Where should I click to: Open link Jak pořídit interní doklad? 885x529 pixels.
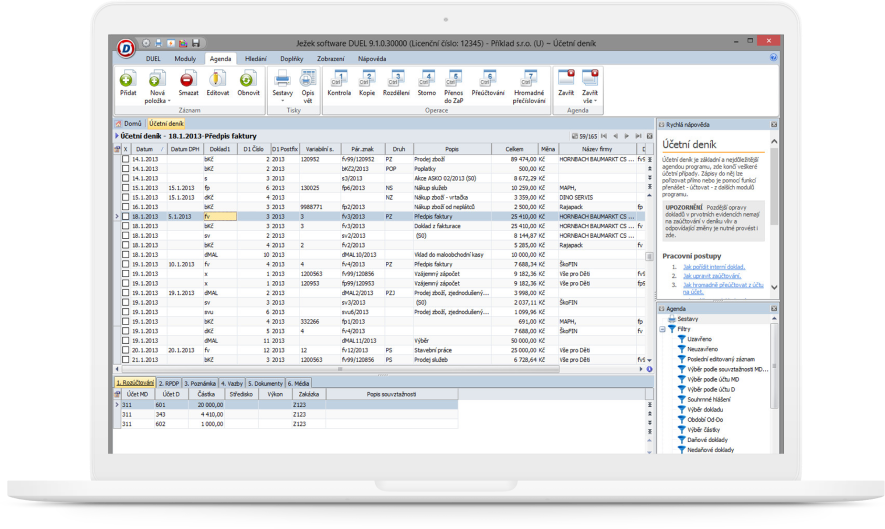click(714, 267)
